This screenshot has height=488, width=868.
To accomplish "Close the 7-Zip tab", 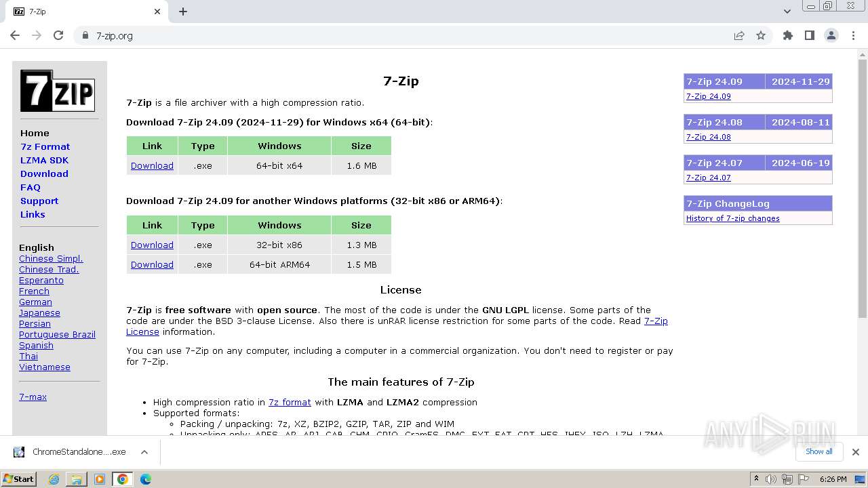I will [157, 12].
